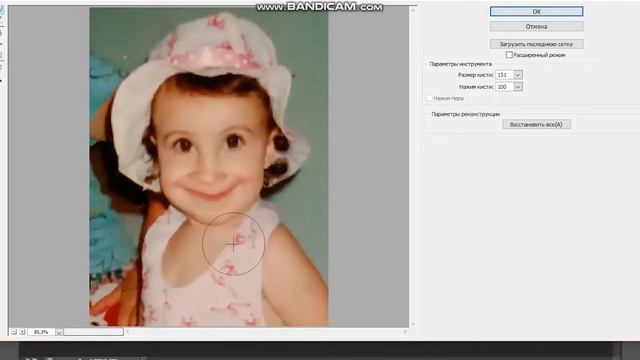The width and height of the screenshot is (640, 360).
Task: Click Восстановить все(A) button
Action: (x=536, y=124)
